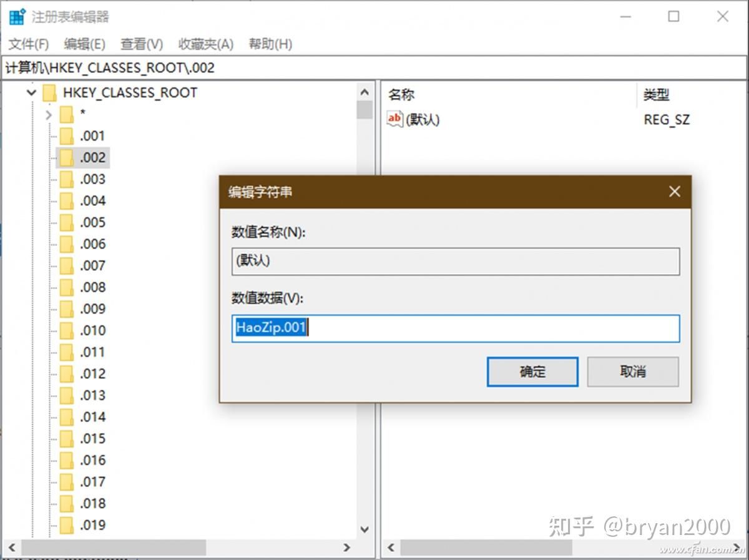Click the folder icon beside .016
This screenshot has height=560, width=749.
click(x=66, y=460)
